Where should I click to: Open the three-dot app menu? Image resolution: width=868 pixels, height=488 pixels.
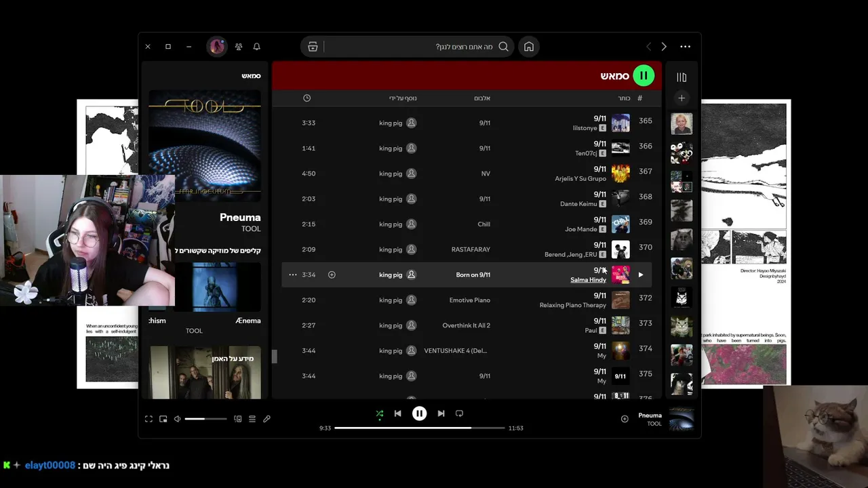click(x=686, y=47)
